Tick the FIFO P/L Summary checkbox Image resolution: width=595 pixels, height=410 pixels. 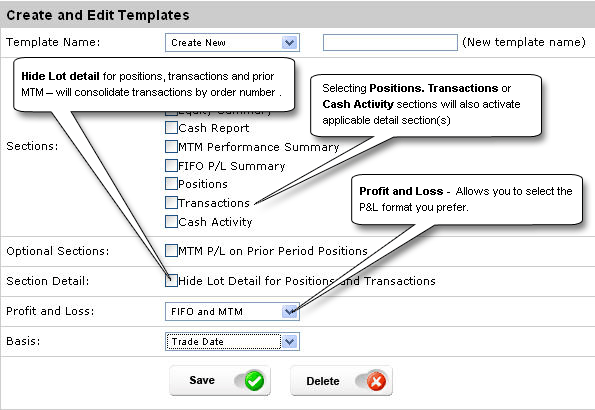pyautogui.click(x=171, y=165)
